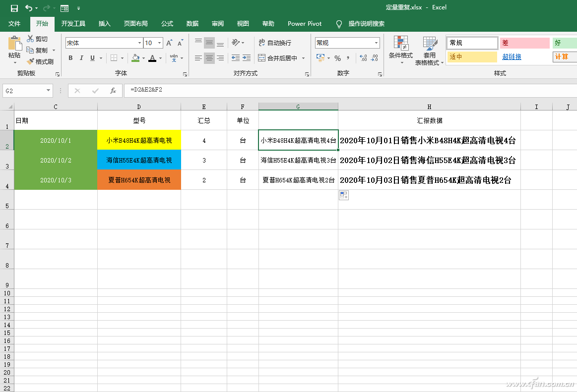Click the text orientation icon
This screenshot has width=577, height=392.
point(236,43)
